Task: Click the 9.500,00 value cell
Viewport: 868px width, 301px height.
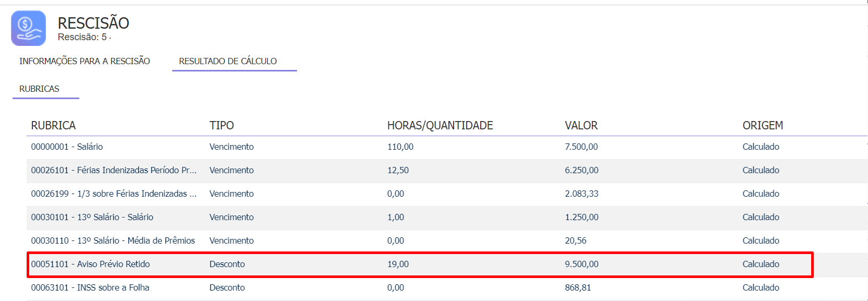Action: (581, 264)
